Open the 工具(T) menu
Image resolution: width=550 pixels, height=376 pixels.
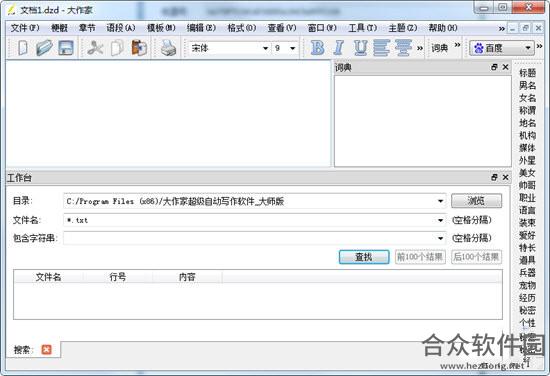[x=362, y=28]
